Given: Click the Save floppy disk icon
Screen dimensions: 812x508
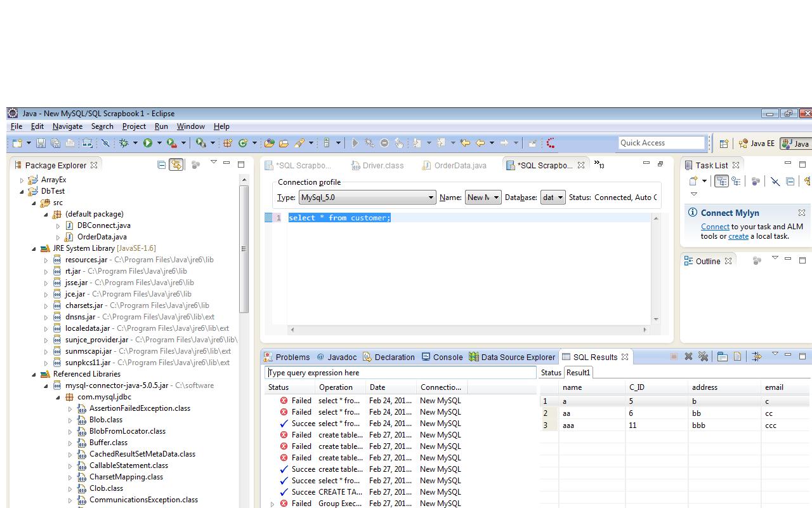Looking at the screenshot, I should pos(41,144).
